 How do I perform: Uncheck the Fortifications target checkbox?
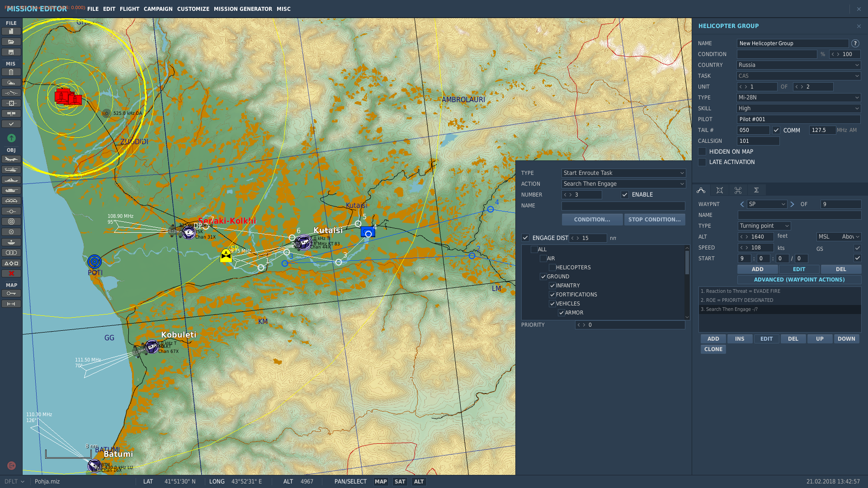[552, 295]
